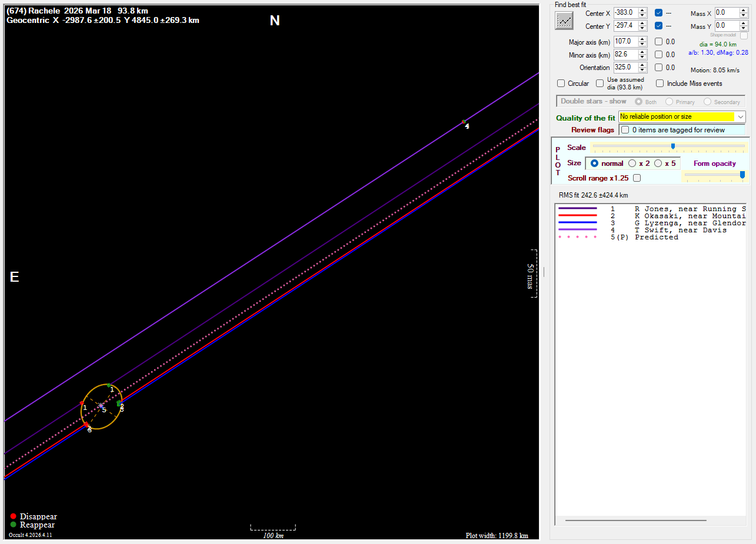Screen dimensions: 756x544
Task: Click inside the Major axis input field
Action: click(625, 42)
